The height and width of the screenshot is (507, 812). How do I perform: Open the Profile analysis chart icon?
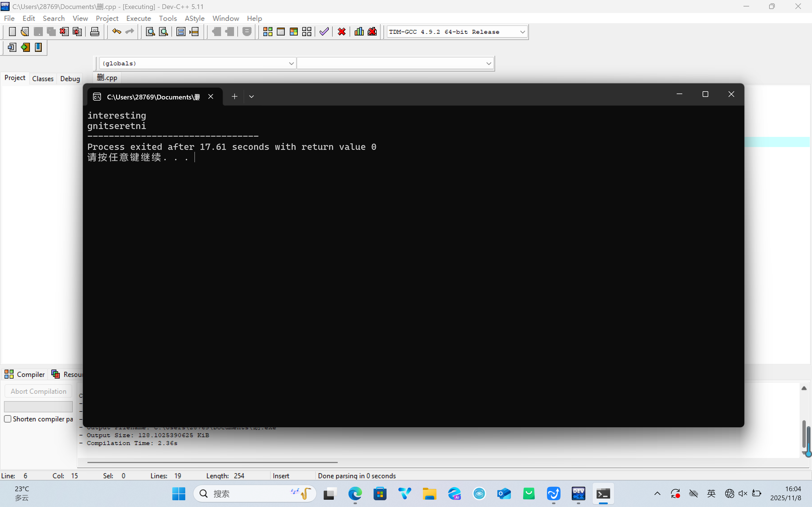(x=359, y=32)
